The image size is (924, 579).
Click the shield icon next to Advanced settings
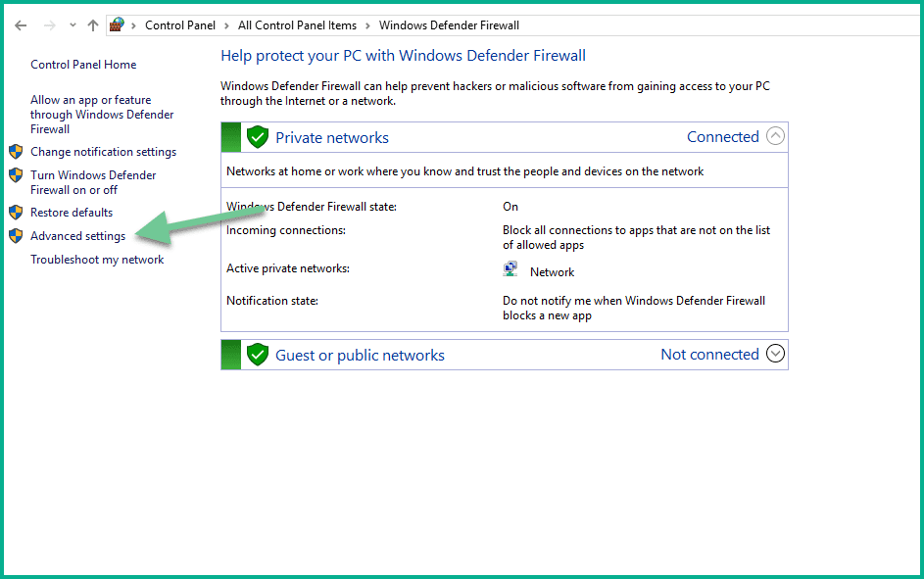click(x=16, y=236)
